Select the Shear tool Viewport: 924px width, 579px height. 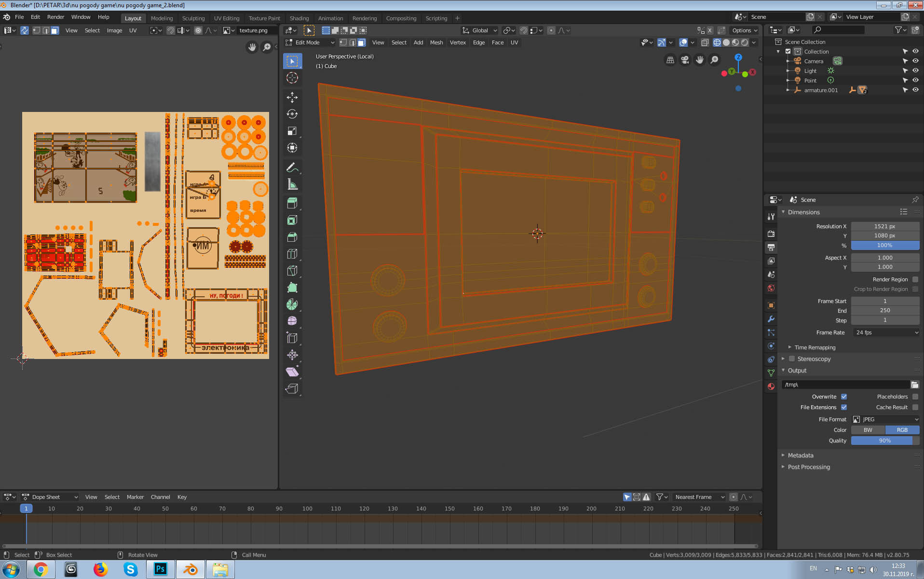pos(292,372)
